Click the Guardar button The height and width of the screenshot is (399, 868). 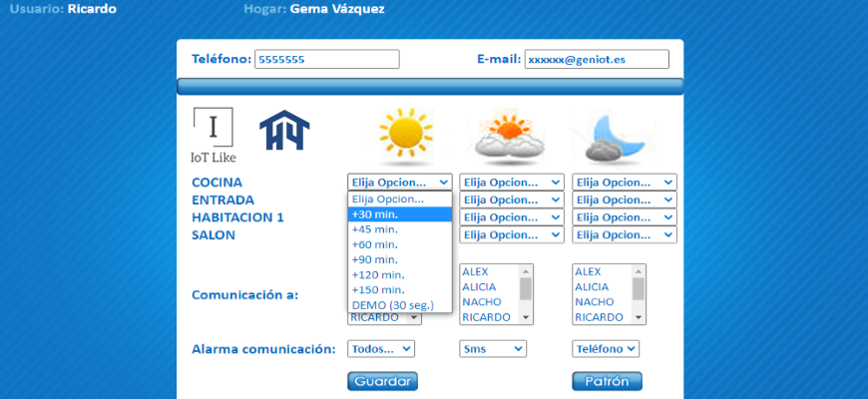(382, 381)
